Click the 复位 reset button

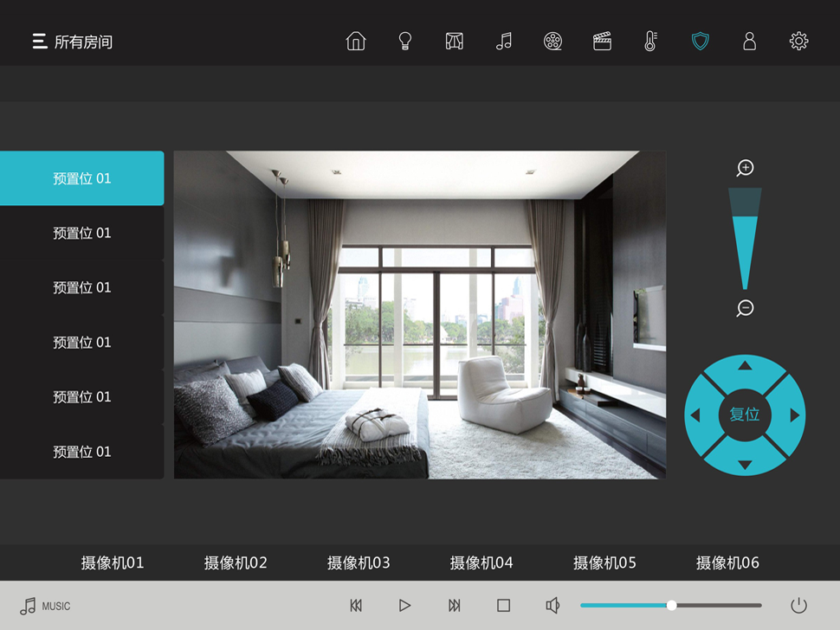[x=745, y=415]
